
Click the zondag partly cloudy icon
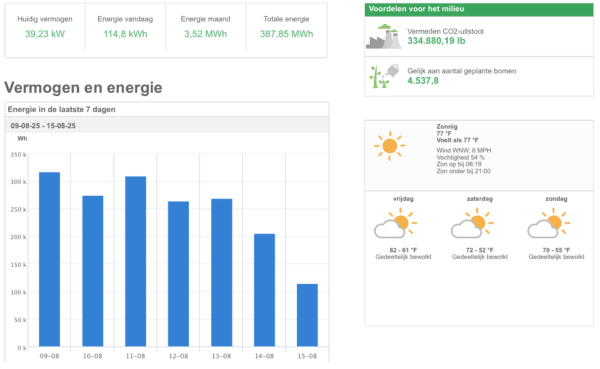click(x=549, y=223)
